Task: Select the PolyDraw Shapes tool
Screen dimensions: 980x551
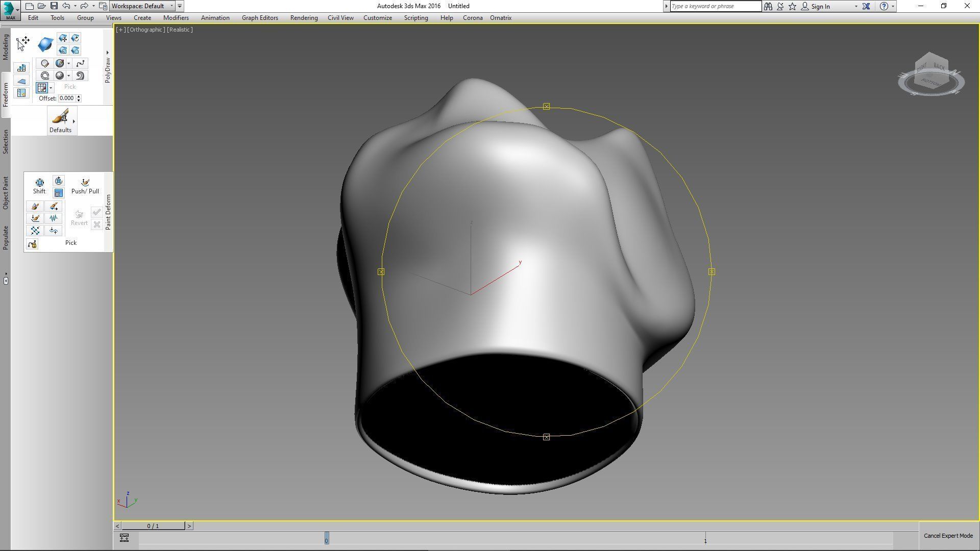Action: coord(45,63)
